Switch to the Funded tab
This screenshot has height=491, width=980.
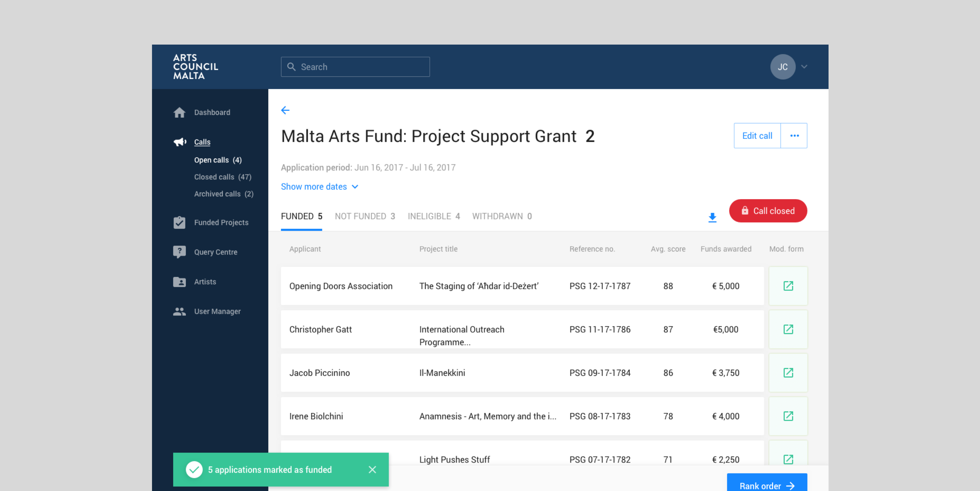(x=301, y=216)
